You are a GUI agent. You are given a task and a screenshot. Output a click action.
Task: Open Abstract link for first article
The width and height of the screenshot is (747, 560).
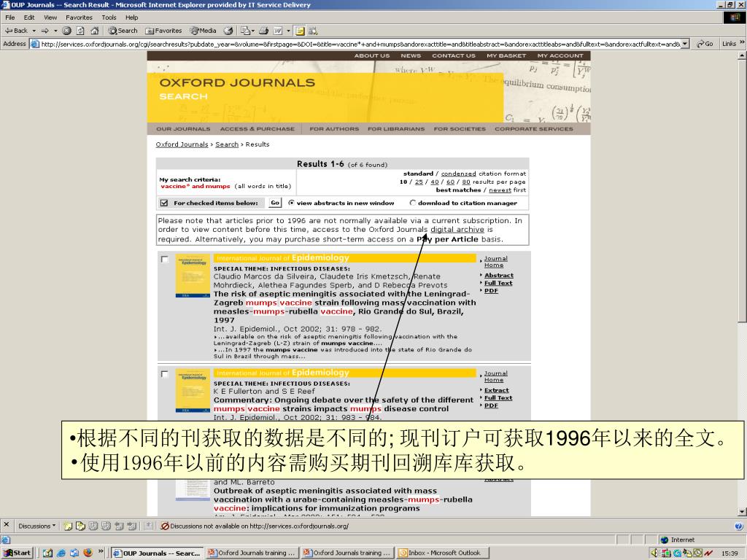[499, 275]
